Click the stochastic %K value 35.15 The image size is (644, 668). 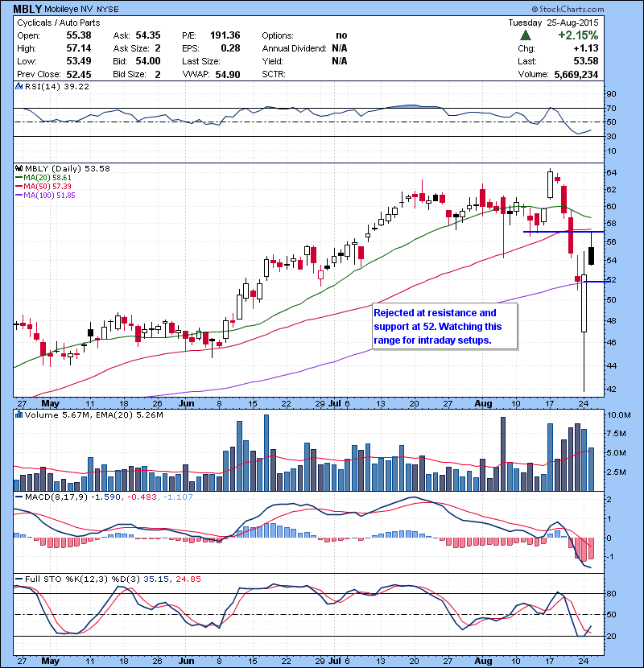click(156, 579)
